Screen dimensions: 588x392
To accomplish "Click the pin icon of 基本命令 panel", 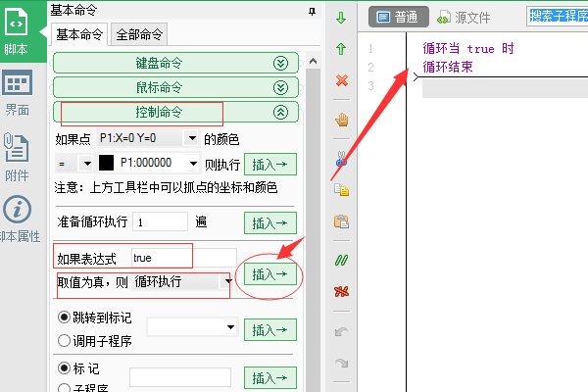I will (312, 12).
